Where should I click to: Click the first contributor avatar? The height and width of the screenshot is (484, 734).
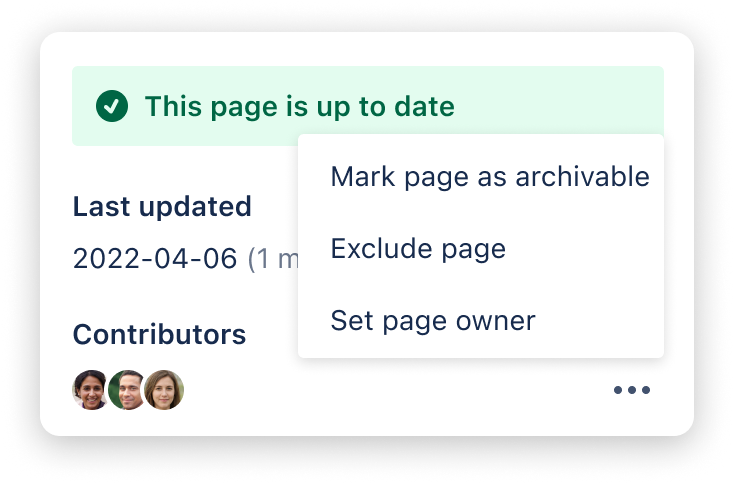(x=90, y=390)
